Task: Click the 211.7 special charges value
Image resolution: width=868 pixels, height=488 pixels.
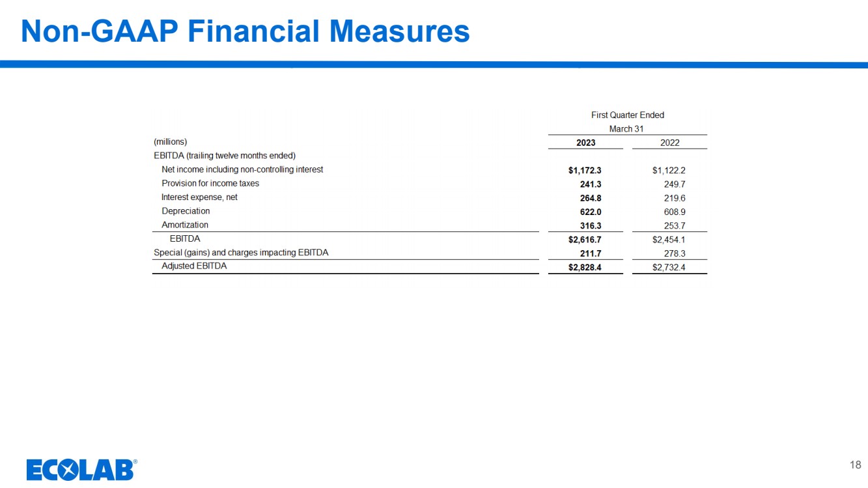Action: click(591, 253)
